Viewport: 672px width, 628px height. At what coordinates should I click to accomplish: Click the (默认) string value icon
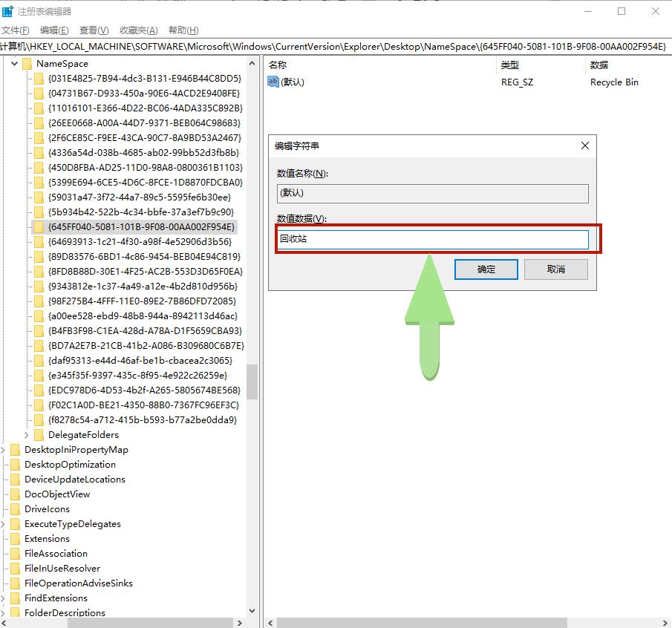click(x=273, y=82)
